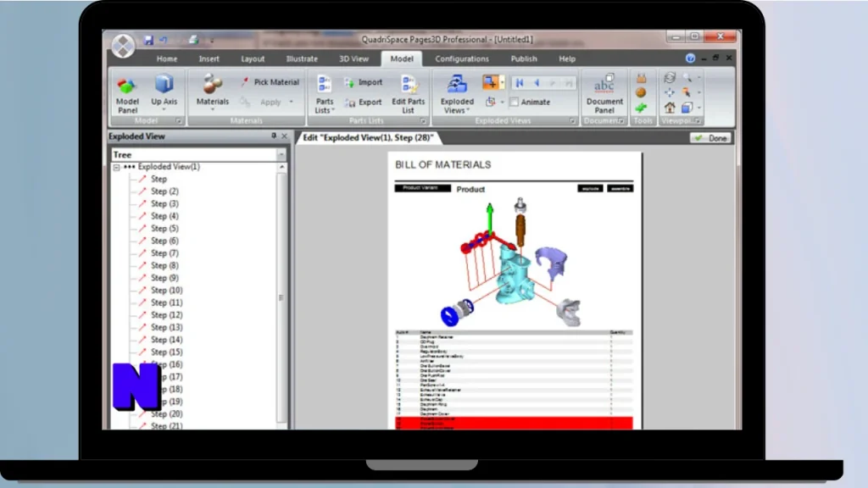Open the Publish tab
The height and width of the screenshot is (488, 868).
click(524, 58)
